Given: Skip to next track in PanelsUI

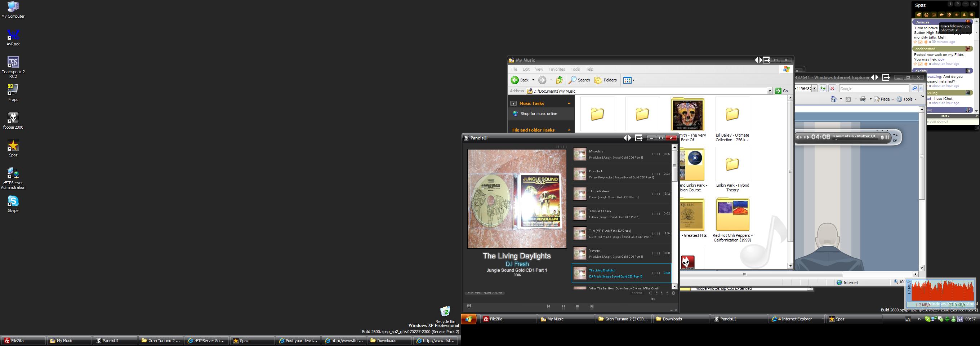Looking at the screenshot, I should point(592,306).
